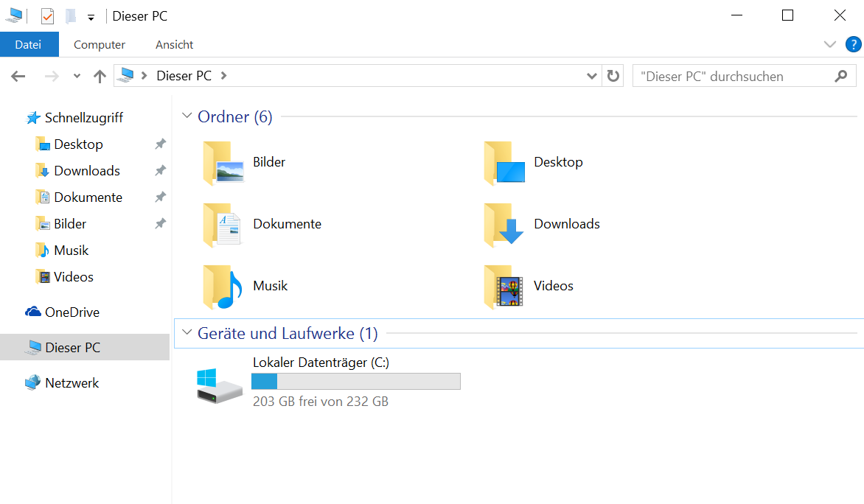864x504 pixels.
Task: Switch to the Ansicht ribbon tab
Action: coord(174,45)
